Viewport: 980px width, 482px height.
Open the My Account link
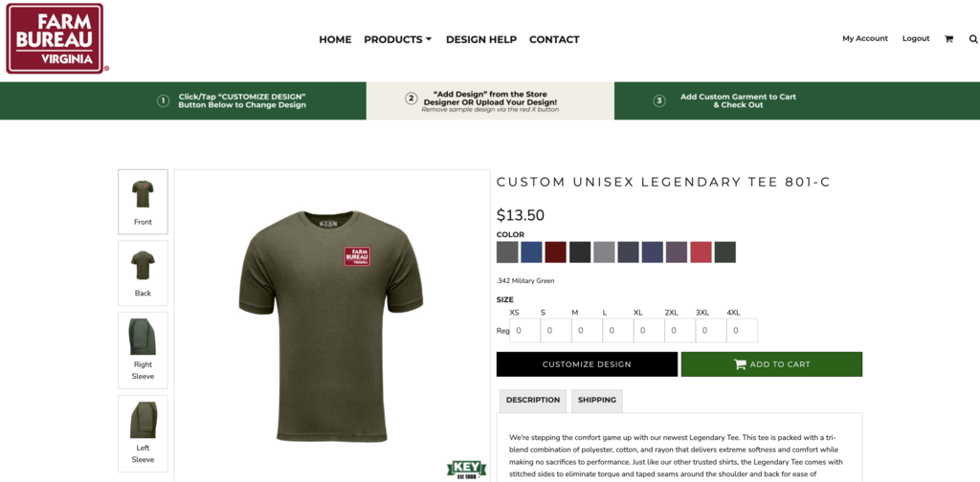(x=865, y=38)
